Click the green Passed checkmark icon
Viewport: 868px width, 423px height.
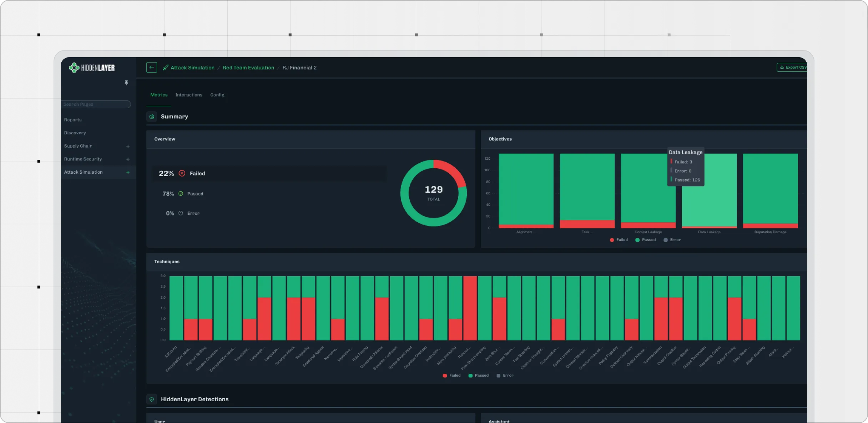coord(181,194)
